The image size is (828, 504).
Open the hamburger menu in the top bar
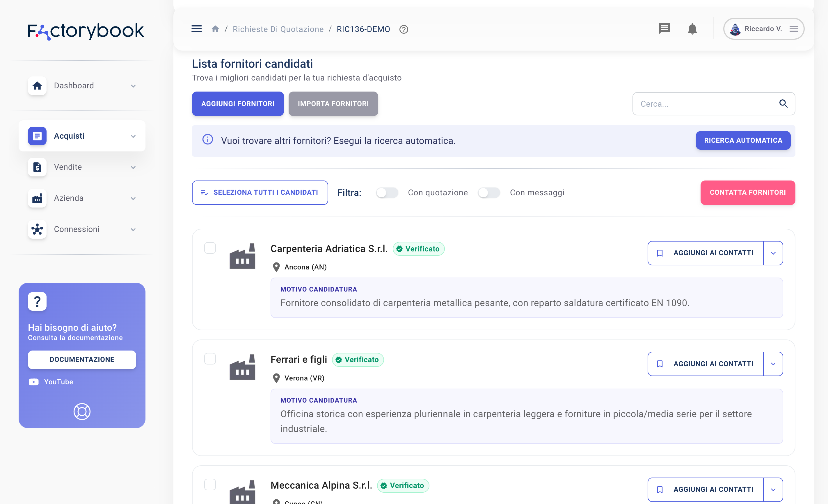pos(197,29)
